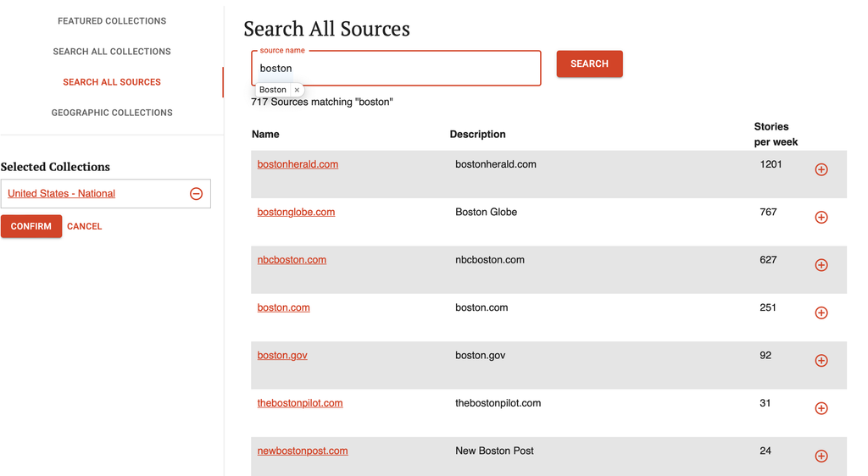This screenshot has height=476, width=868.
Task: Open United States - National collection link
Action: point(61,193)
